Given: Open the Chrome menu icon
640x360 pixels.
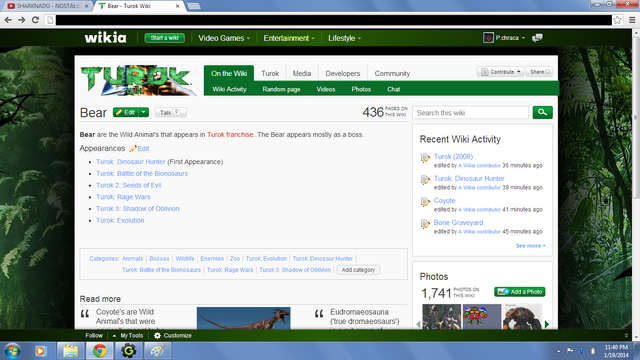Looking at the screenshot, I should [632, 20].
